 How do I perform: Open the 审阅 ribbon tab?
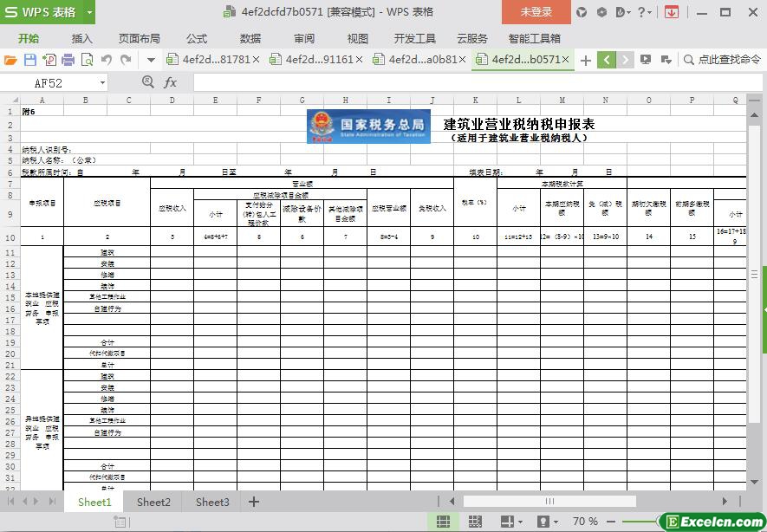(304, 39)
